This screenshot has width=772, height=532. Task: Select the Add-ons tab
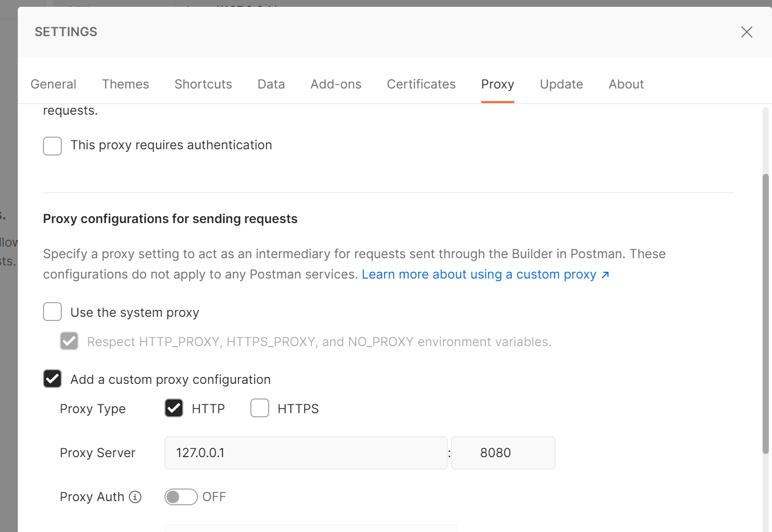[x=336, y=84]
